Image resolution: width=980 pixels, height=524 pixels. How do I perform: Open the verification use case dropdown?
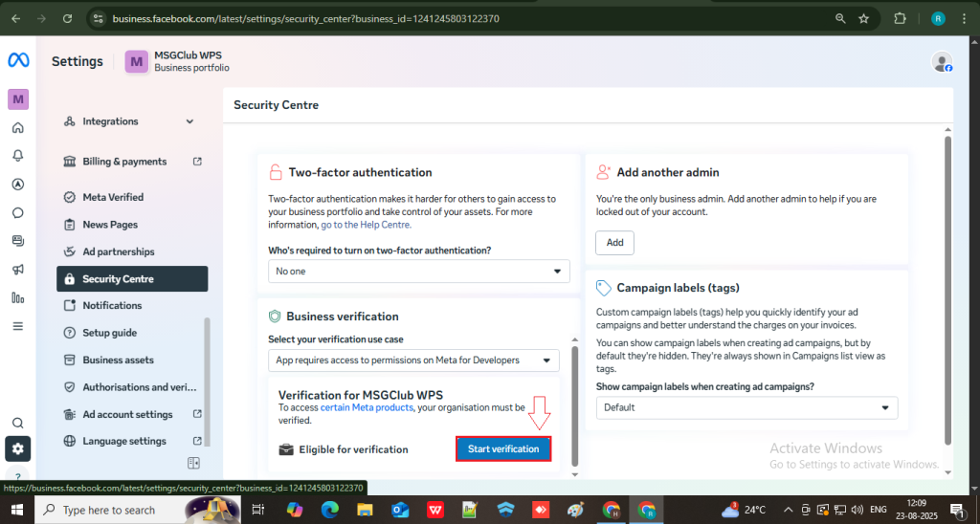point(412,360)
